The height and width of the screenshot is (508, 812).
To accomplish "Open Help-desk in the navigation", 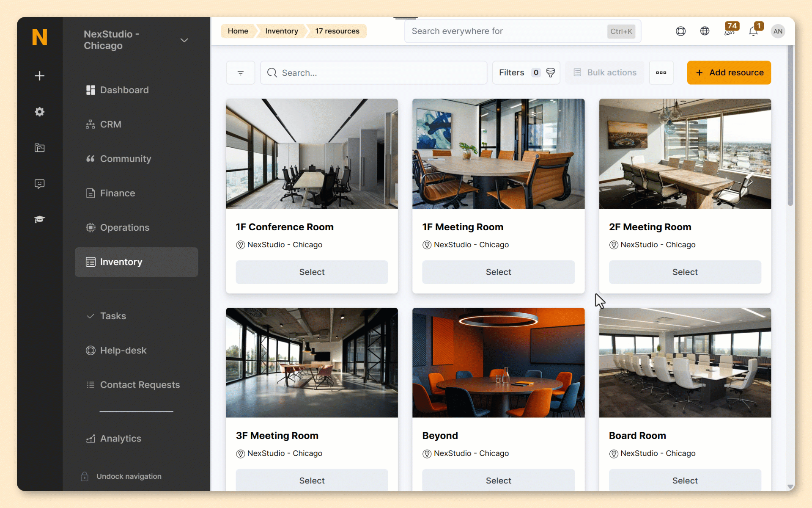I will pos(136,351).
